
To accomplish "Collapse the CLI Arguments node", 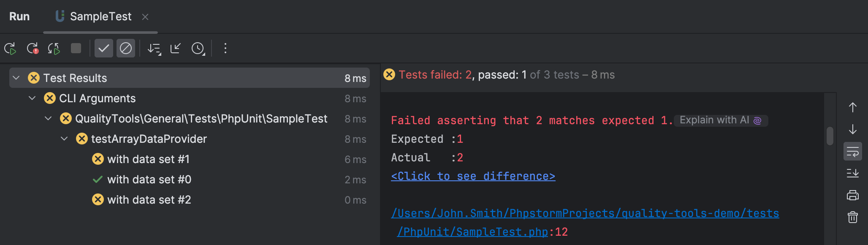I will [x=32, y=98].
